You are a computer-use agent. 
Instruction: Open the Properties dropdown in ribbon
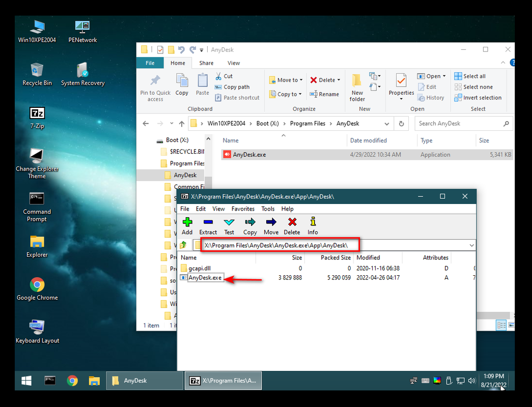click(x=401, y=99)
